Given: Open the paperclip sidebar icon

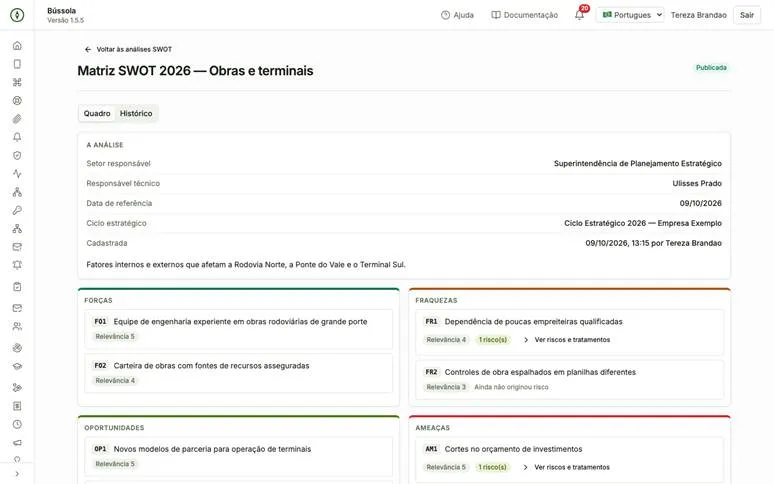Looking at the screenshot, I should 17,119.
